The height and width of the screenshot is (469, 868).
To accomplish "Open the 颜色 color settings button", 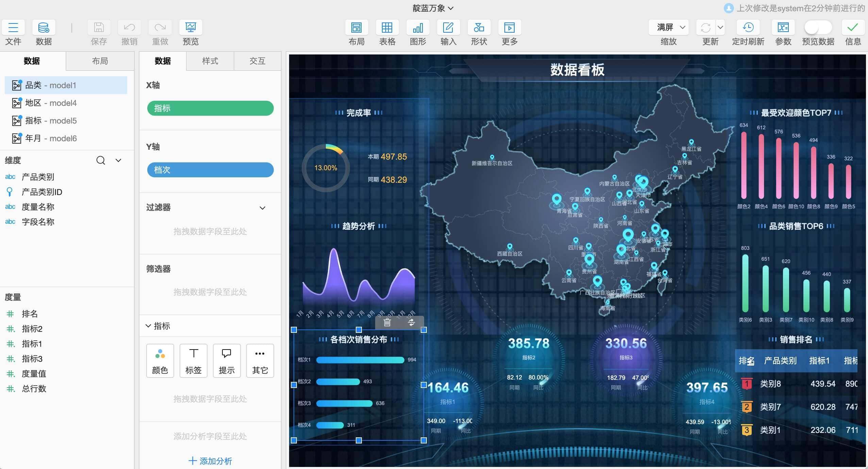I will pos(160,361).
